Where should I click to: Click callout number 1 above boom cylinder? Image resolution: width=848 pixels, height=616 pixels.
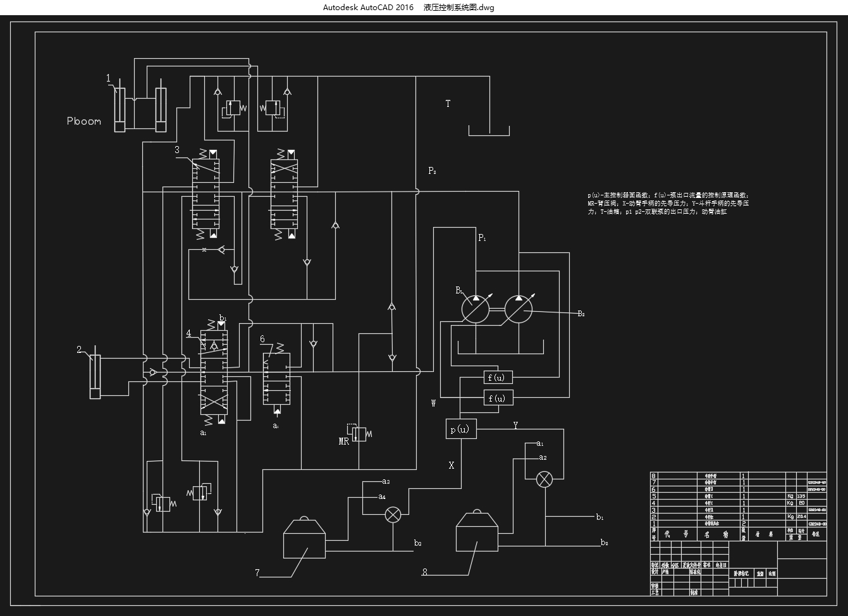pos(108,78)
